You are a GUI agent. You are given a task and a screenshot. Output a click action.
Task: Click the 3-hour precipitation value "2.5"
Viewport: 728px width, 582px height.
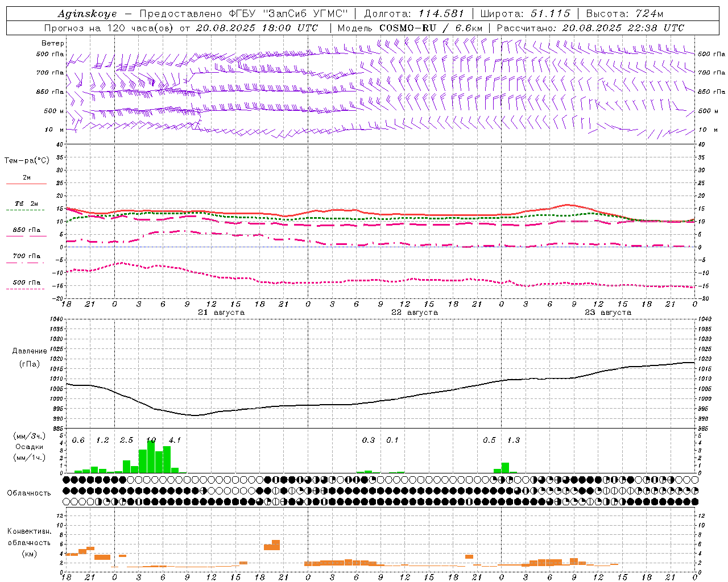tap(127, 440)
